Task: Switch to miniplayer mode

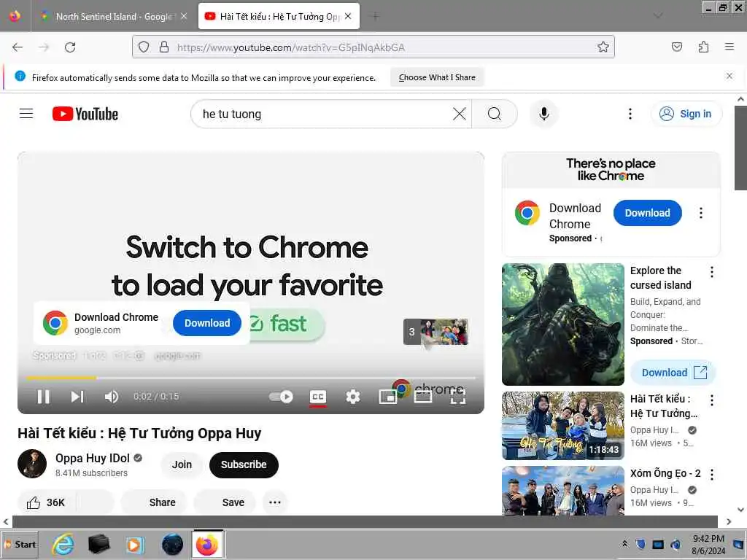Action: tap(388, 397)
